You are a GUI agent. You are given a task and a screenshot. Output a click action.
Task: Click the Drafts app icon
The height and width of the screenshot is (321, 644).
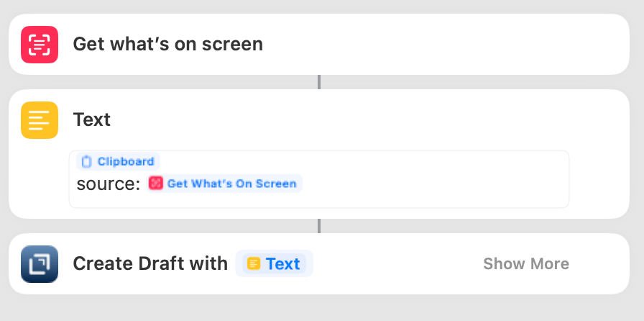click(40, 264)
